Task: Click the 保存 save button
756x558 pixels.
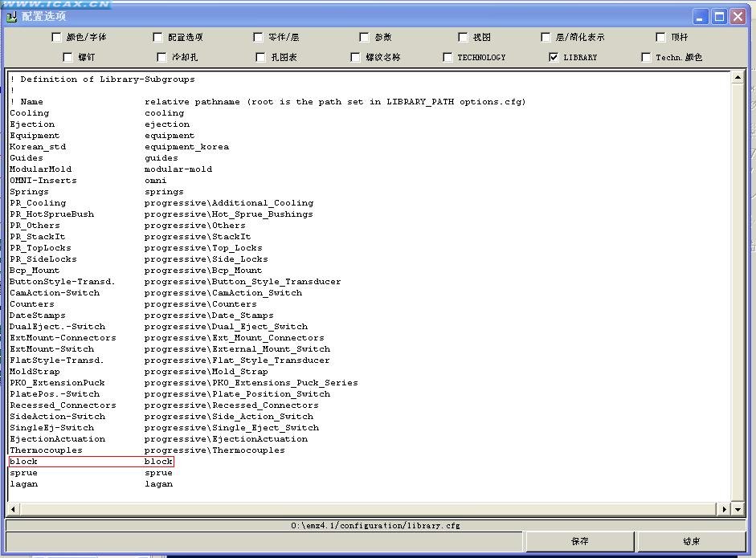Action: tap(579, 541)
